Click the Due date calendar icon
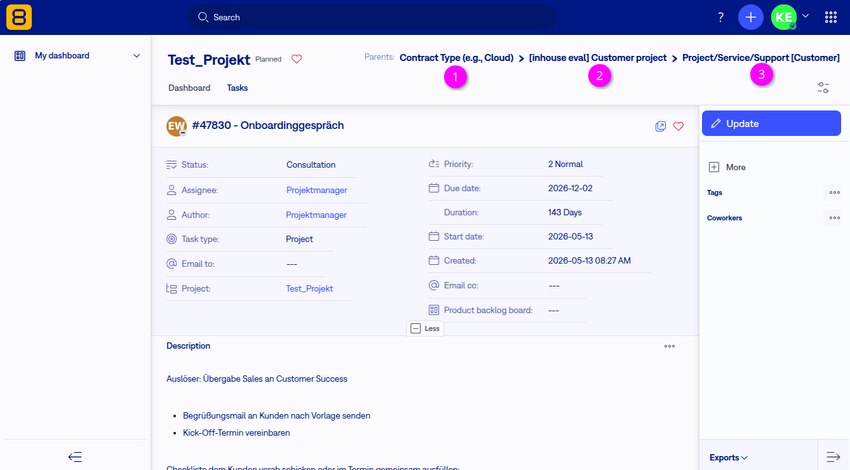The height and width of the screenshot is (470, 850). [x=434, y=189]
